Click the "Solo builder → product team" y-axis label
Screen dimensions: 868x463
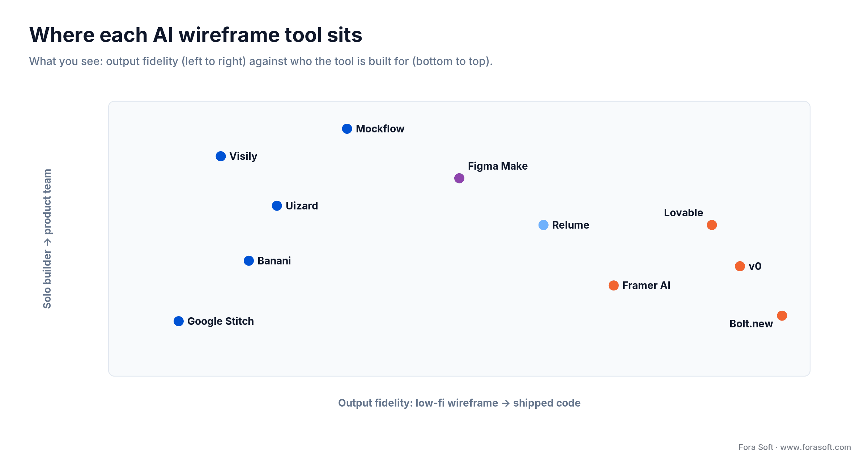tap(47, 239)
